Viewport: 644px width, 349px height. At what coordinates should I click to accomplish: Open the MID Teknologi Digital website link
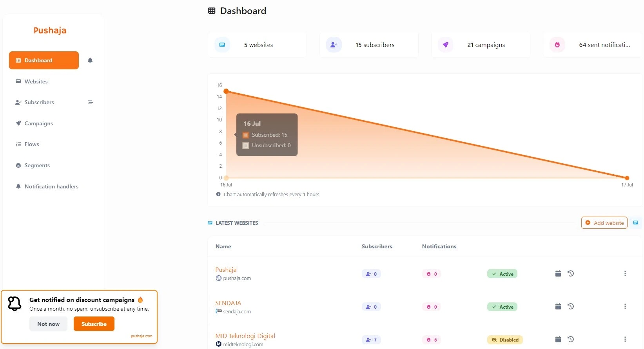[x=245, y=336]
